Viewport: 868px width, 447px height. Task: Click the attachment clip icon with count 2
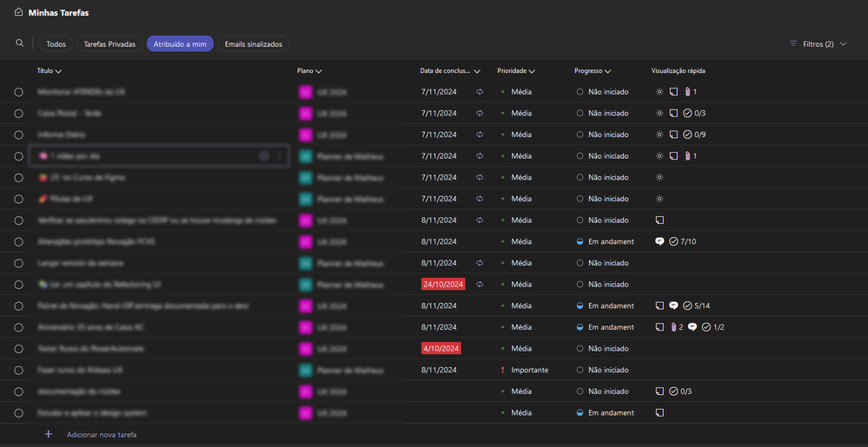(x=673, y=327)
